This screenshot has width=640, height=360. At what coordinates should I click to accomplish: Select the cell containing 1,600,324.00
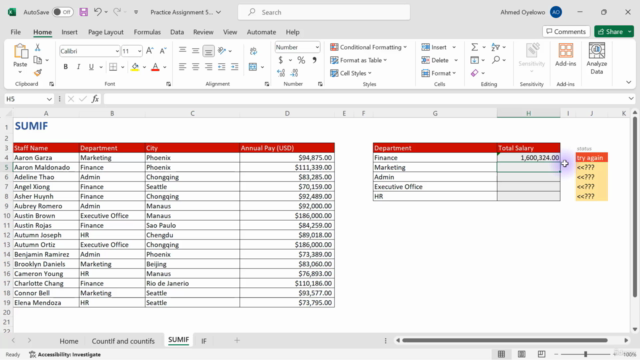(529, 158)
